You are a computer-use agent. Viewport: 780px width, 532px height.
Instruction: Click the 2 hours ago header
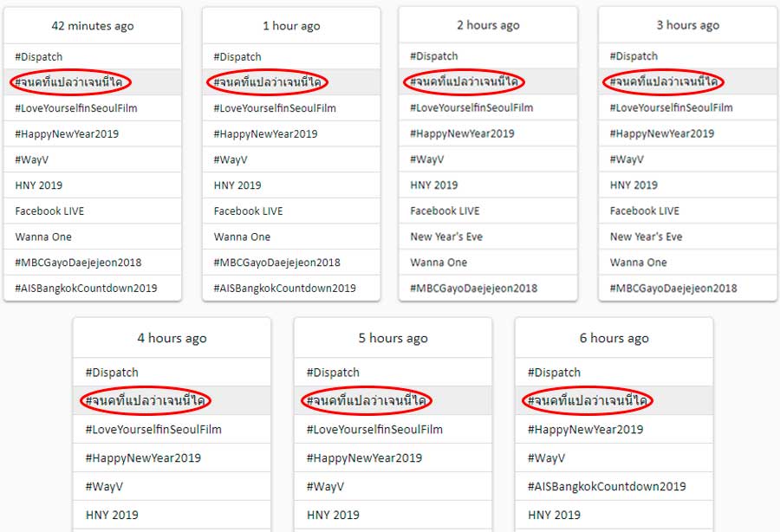tap(489, 25)
